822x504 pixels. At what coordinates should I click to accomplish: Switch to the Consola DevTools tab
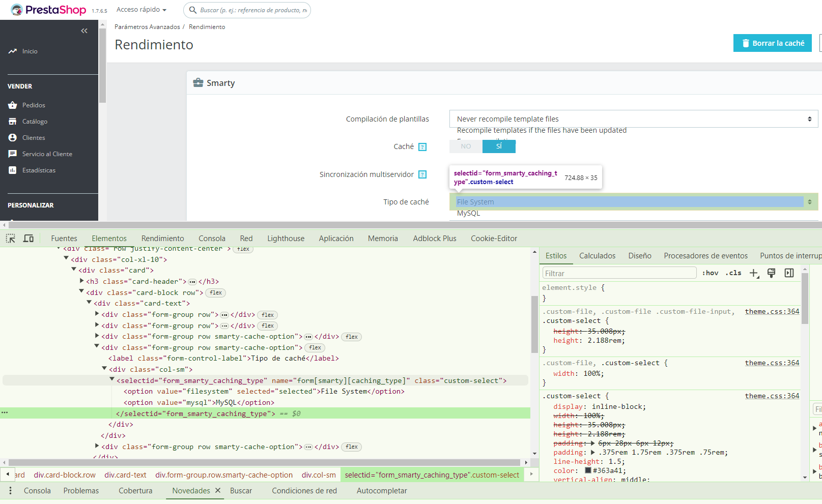pyautogui.click(x=212, y=239)
